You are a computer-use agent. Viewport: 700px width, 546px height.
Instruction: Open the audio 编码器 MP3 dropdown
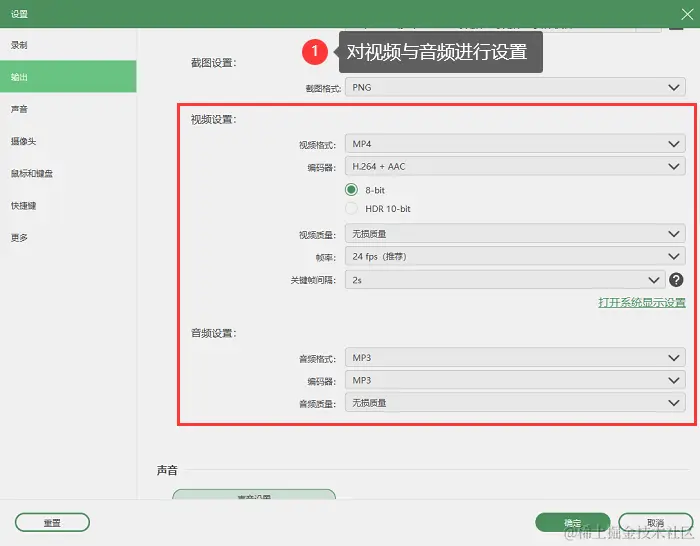click(515, 380)
